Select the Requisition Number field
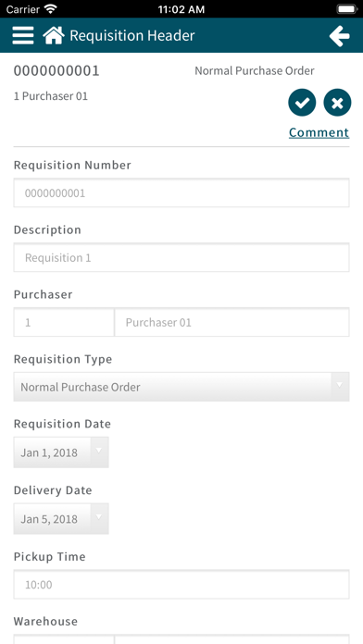 (x=181, y=192)
